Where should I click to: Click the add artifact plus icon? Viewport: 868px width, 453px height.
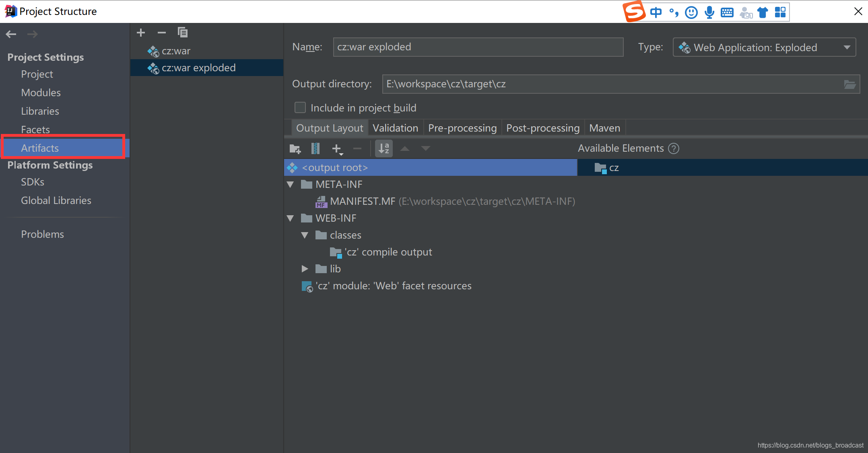141,33
